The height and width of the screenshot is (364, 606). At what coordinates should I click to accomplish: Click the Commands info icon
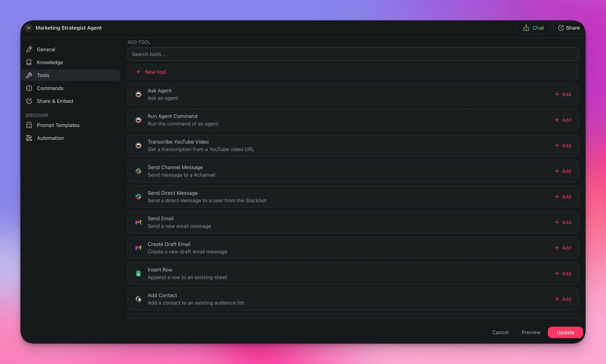coord(29,88)
